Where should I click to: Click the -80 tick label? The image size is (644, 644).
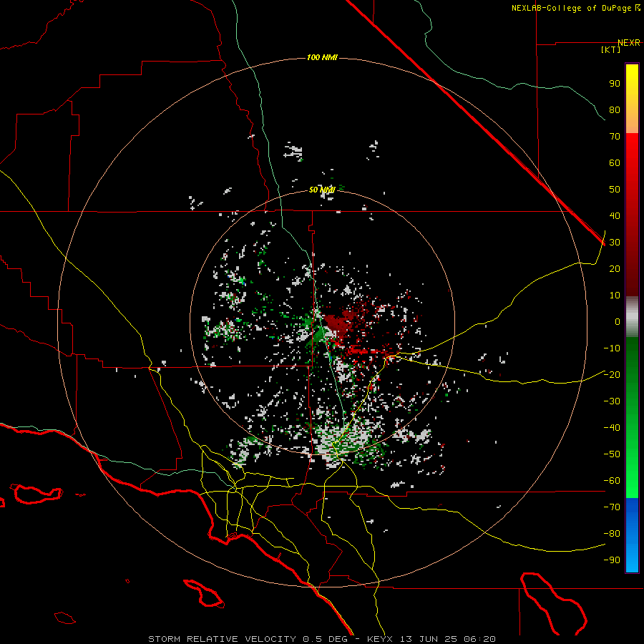point(612,534)
